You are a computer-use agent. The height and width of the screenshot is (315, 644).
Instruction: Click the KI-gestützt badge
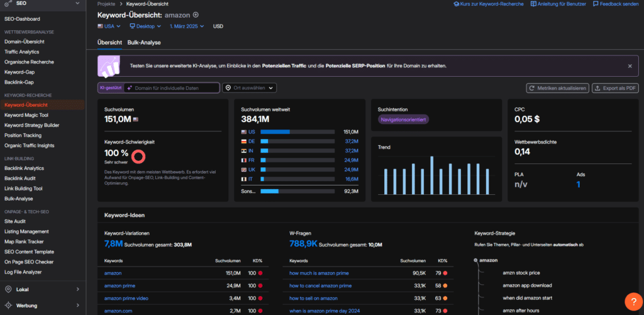111,88
